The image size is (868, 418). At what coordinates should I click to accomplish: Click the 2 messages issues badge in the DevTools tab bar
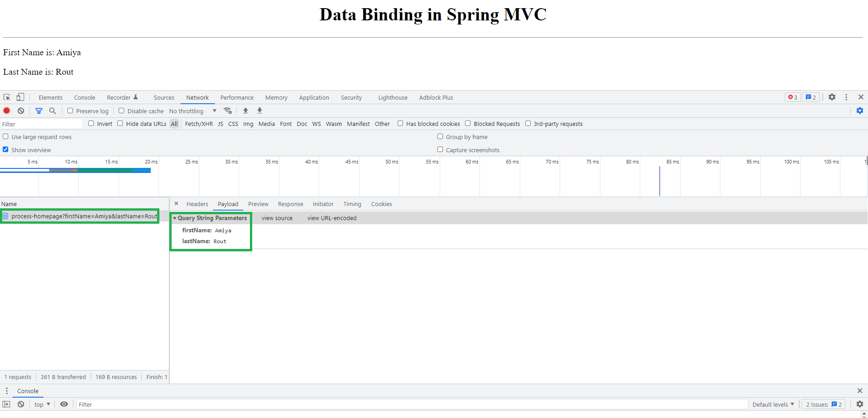pos(810,97)
